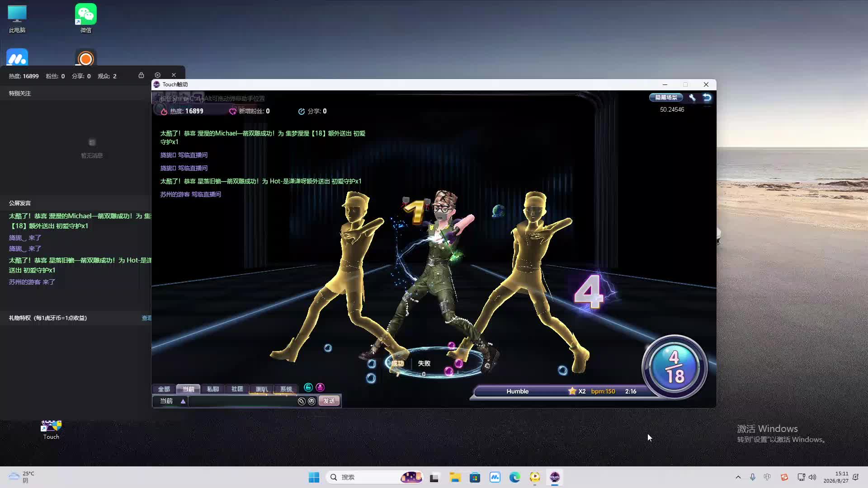868x488 pixels.
Task: Click the microphone tray icon
Action: coord(753,477)
